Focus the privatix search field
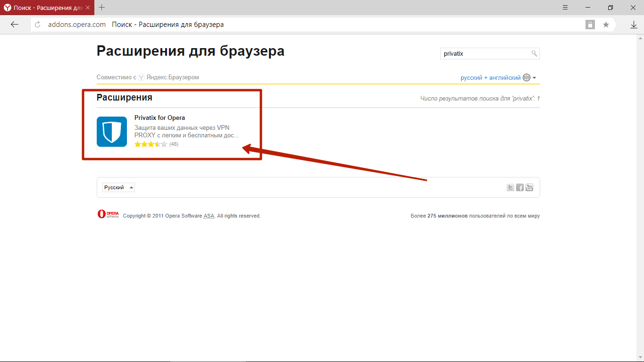The width and height of the screenshot is (644, 362). click(490, 54)
